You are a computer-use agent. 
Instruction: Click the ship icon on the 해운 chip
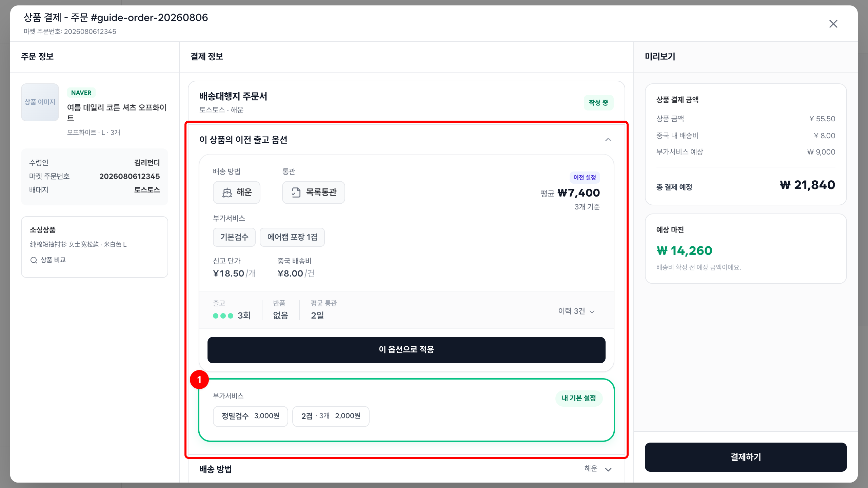[227, 192]
